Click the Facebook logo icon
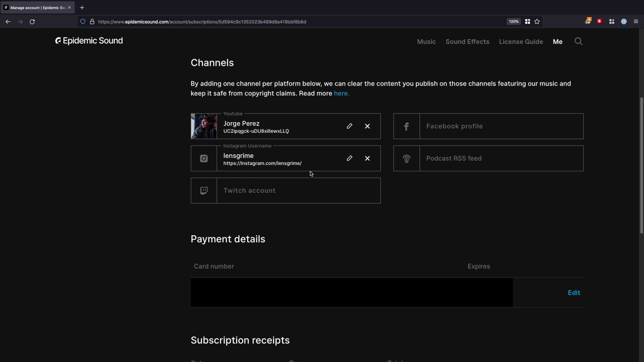644x362 pixels. [406, 126]
